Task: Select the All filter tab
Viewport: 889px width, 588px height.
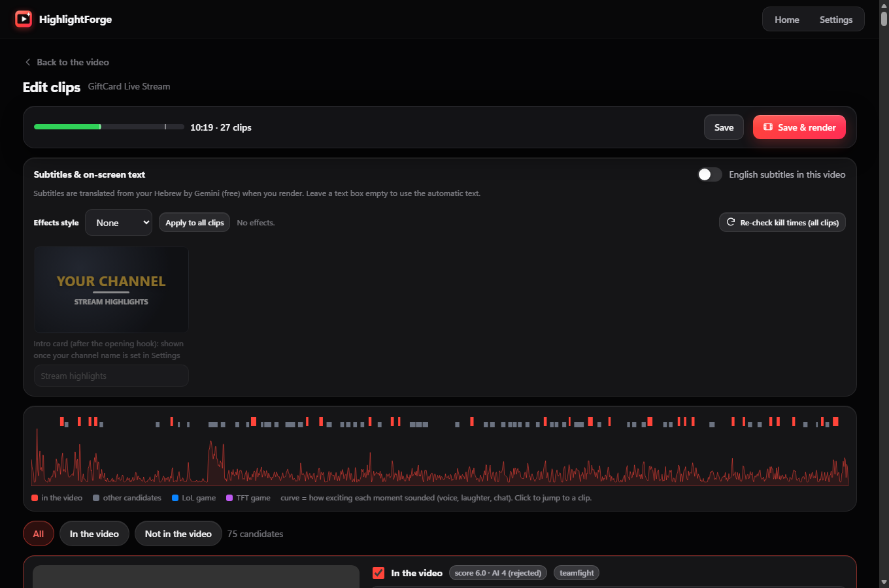Action: coord(39,534)
